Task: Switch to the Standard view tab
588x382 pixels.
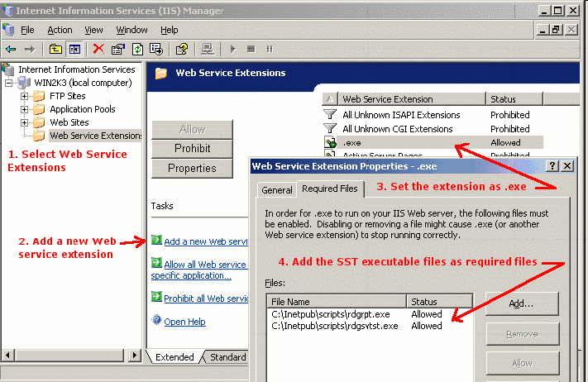Action: [x=227, y=357]
